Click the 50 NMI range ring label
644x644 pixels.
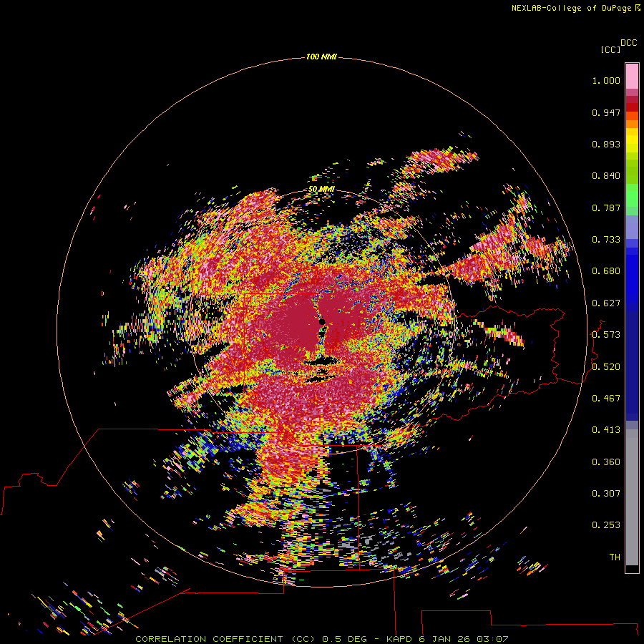(x=321, y=190)
